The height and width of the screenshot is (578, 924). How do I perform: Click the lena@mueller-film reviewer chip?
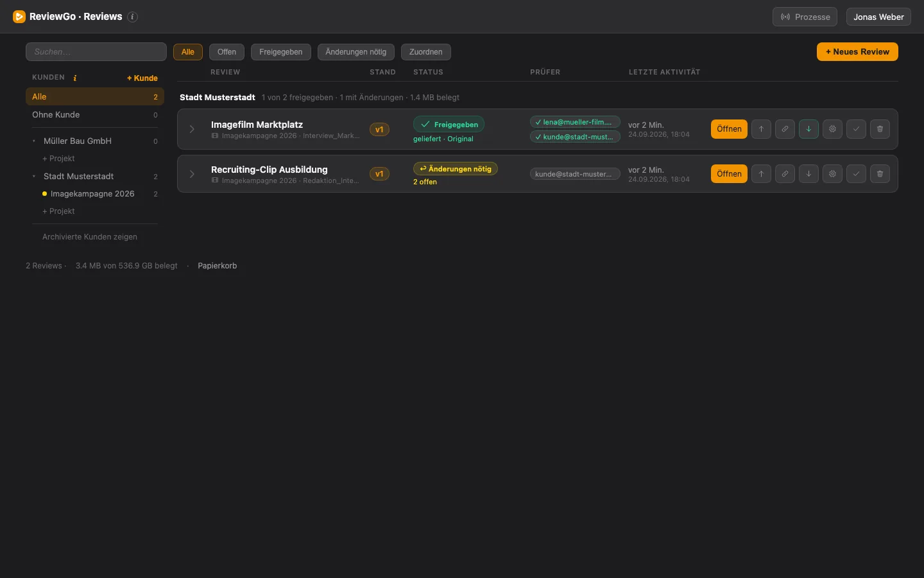(575, 122)
